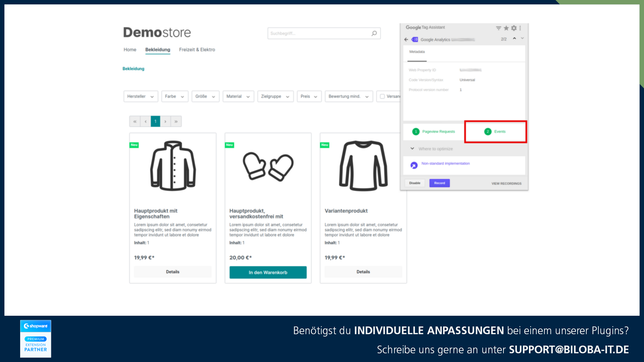
Task: Expand the Preis filter dropdown
Action: (309, 97)
